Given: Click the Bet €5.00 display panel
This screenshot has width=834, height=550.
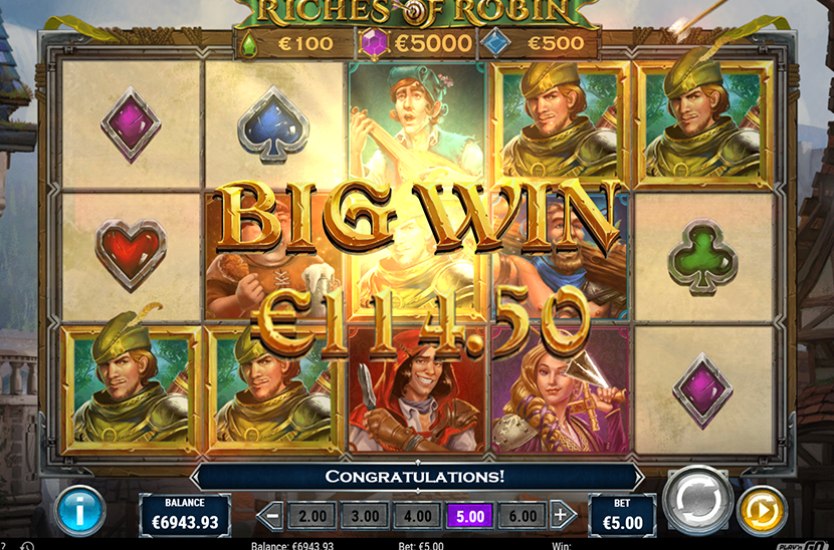Looking at the screenshot, I should point(622,515).
